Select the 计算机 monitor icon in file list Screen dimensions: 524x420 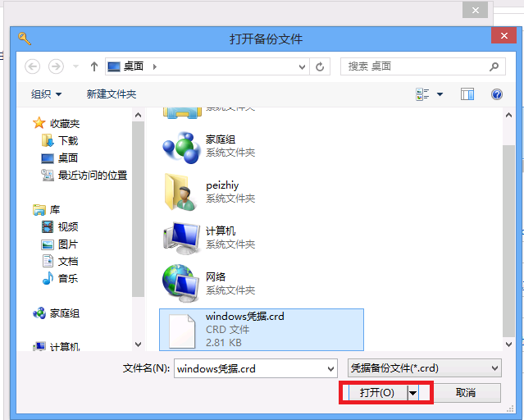[181, 238]
